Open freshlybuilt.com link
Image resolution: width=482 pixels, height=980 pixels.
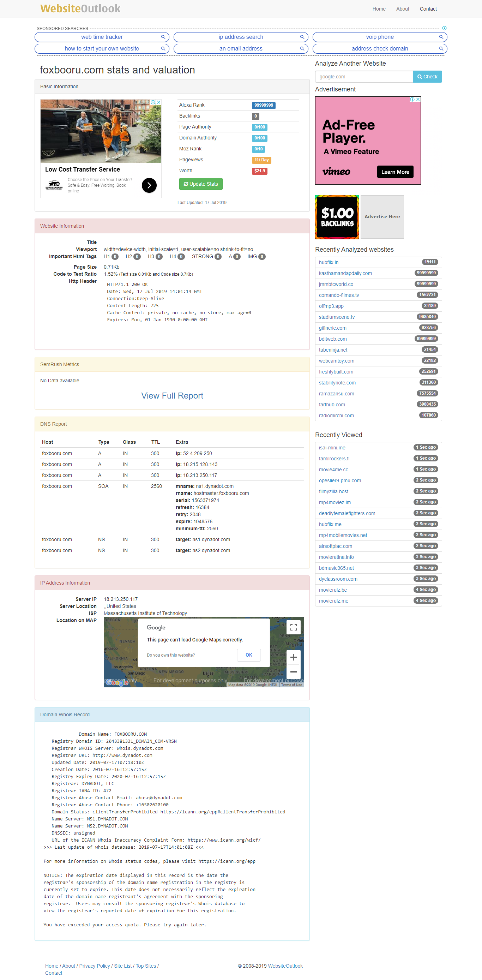coord(336,372)
